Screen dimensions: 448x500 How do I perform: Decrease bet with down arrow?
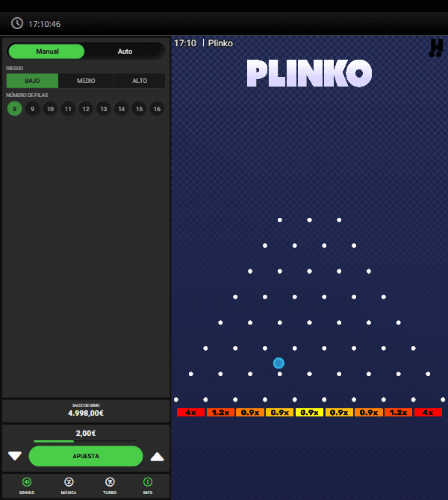15,456
